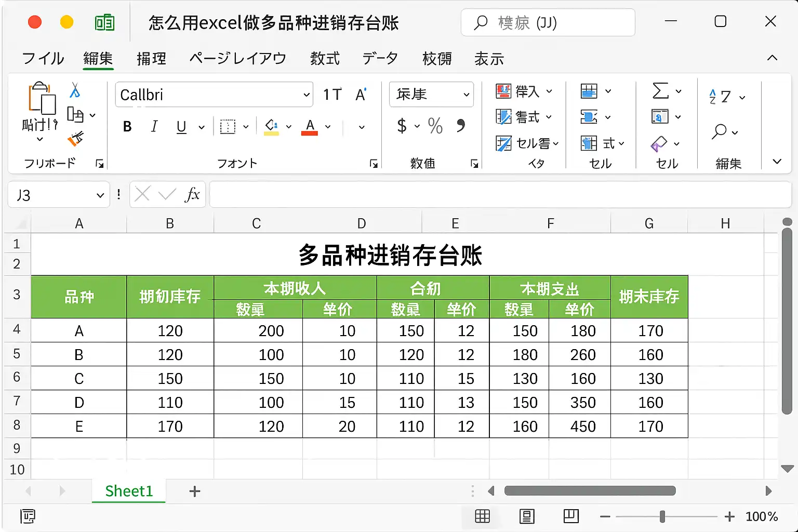The image size is (798, 532).
Task: Open the Calibri font name dropdown
Action: 307,95
